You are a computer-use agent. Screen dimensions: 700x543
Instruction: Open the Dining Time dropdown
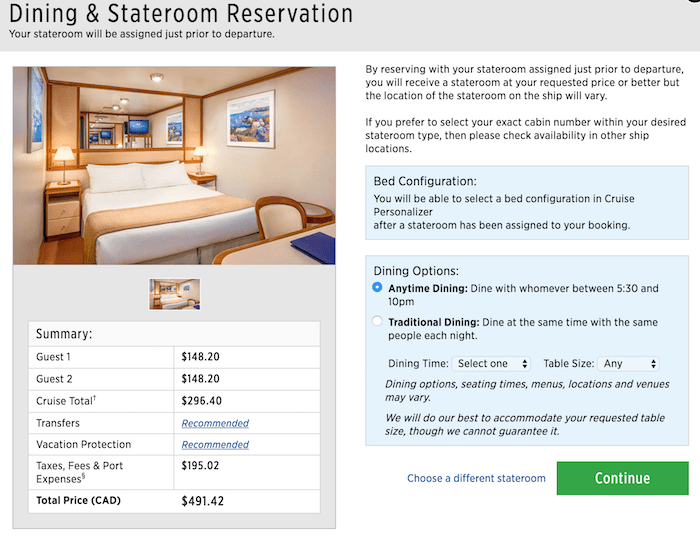tap(491, 363)
